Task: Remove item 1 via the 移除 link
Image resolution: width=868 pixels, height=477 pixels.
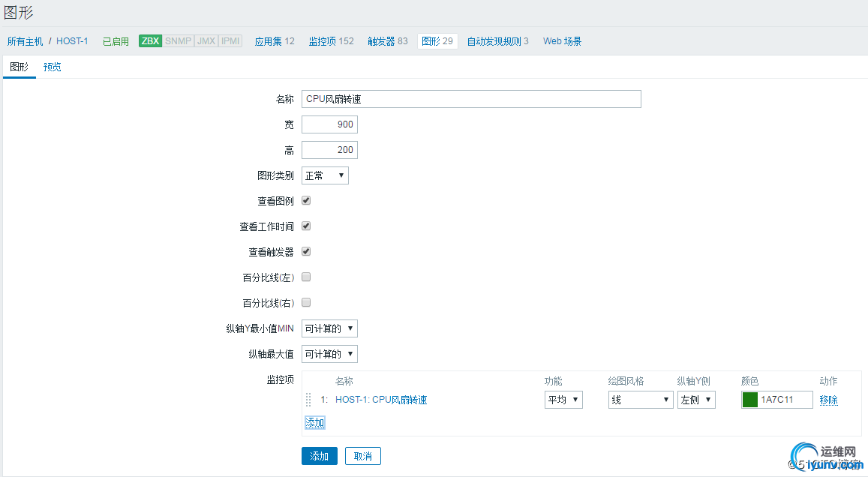Action: pos(827,400)
